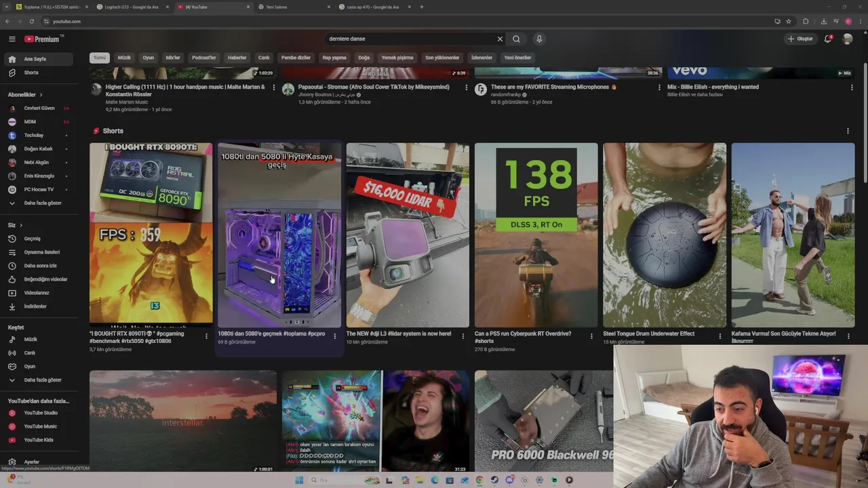Image resolution: width=868 pixels, height=488 pixels.
Task: Open the notifications bell
Action: click(828, 39)
